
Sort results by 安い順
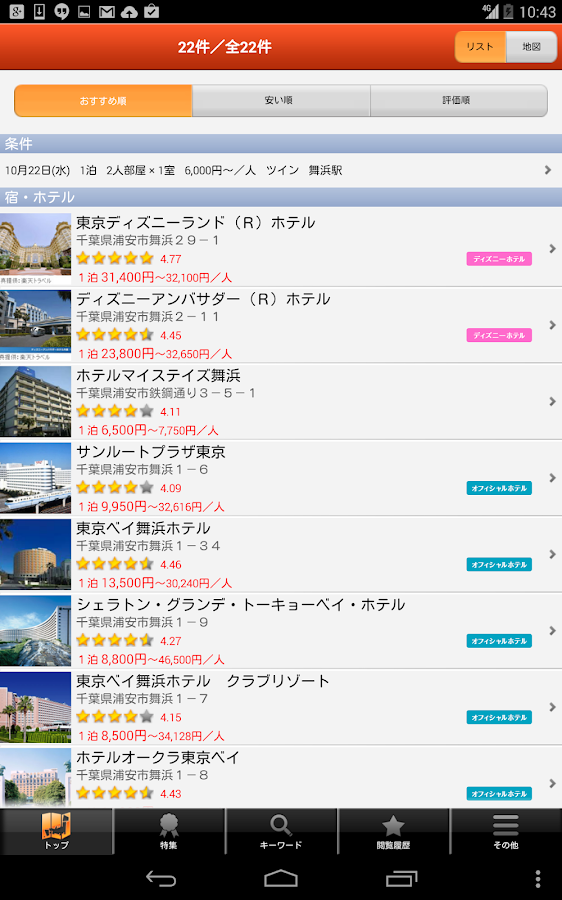281,101
